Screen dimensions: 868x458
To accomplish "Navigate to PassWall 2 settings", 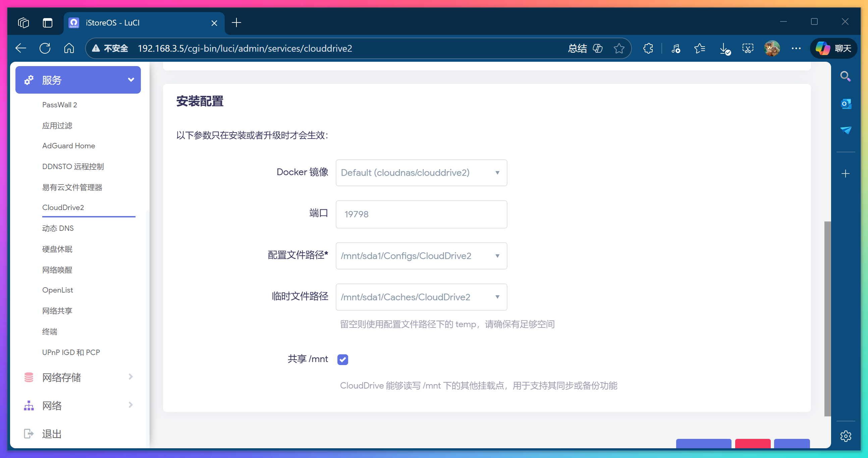I will tap(60, 104).
